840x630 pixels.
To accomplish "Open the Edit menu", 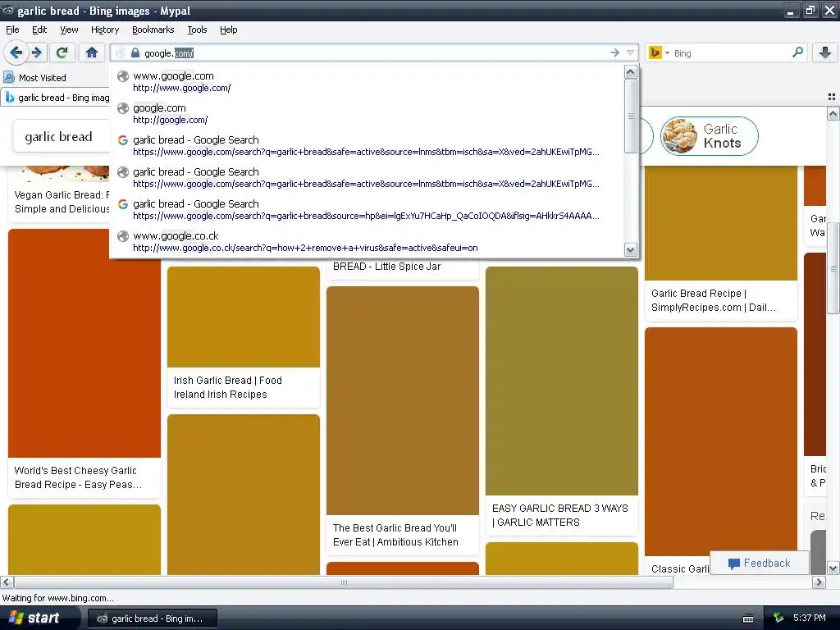I will click(39, 30).
